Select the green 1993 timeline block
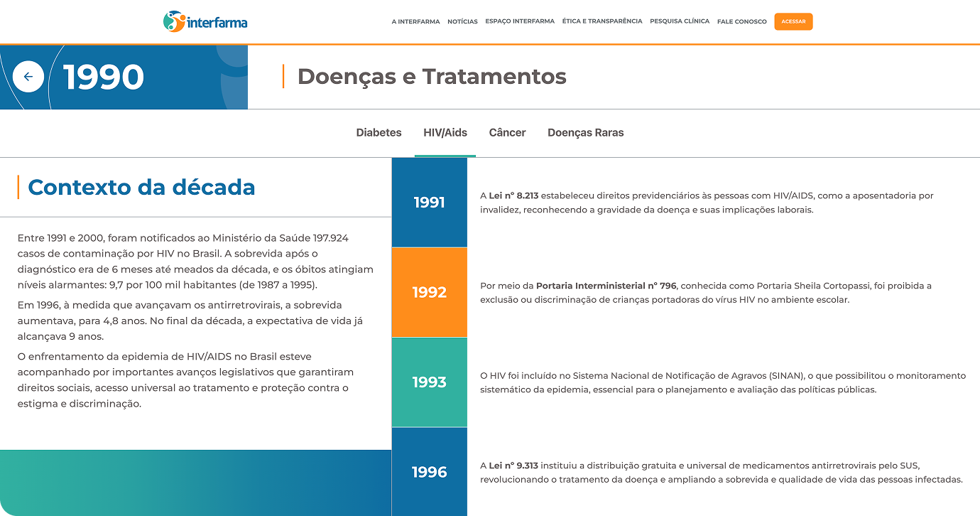Viewport: 980px width, 516px height. (430, 382)
